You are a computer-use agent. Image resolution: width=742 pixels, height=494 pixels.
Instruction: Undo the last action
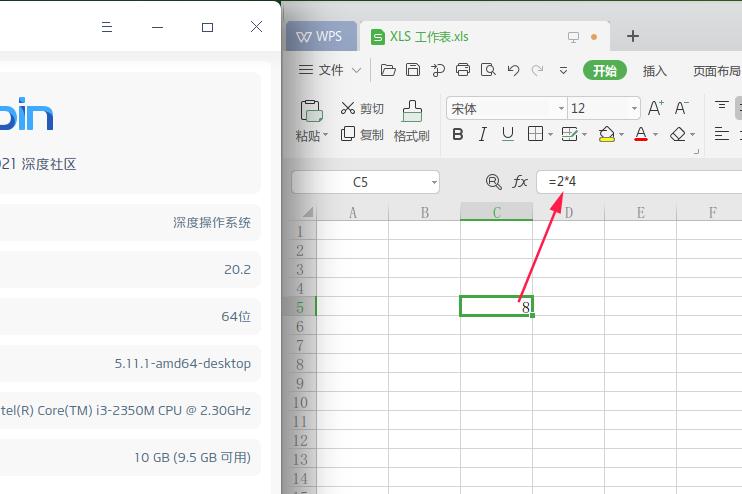coord(513,71)
